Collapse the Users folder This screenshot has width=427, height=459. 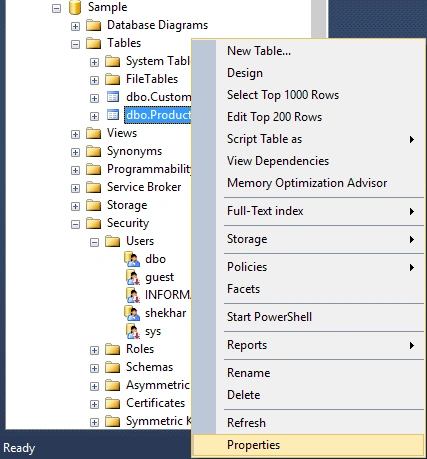pyautogui.click(x=95, y=242)
